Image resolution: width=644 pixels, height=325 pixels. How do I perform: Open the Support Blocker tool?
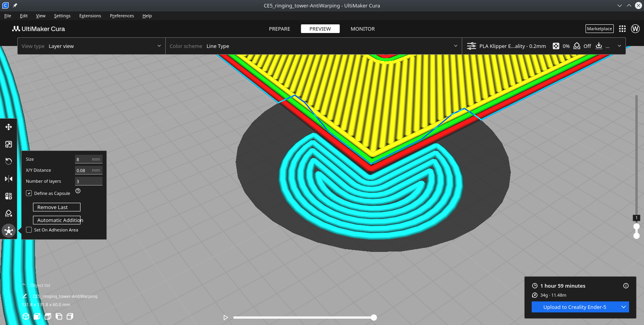tap(9, 213)
